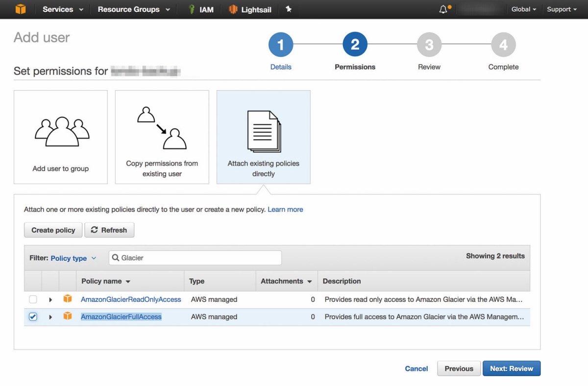Image resolution: width=588 pixels, height=386 pixels.
Task: Click the Refresh button
Action: 109,230
